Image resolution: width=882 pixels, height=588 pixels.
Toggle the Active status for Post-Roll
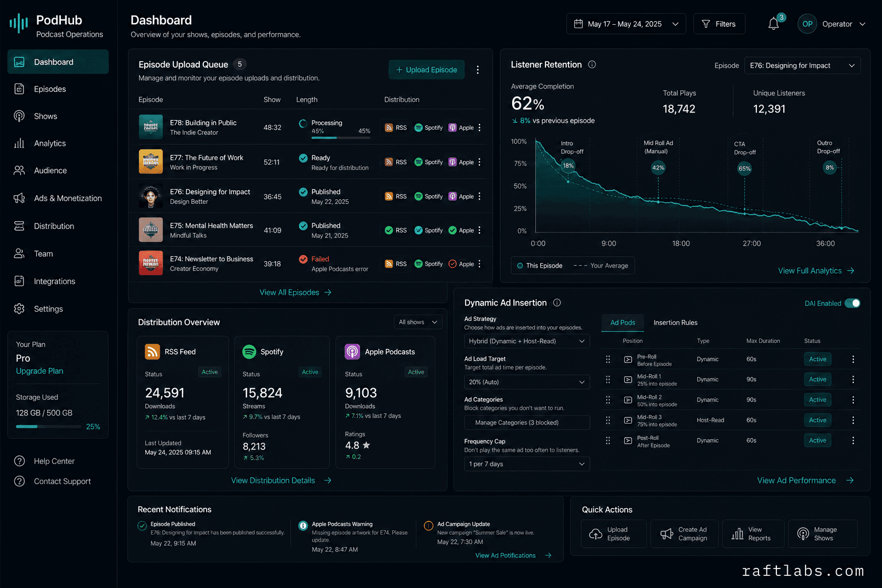(818, 440)
